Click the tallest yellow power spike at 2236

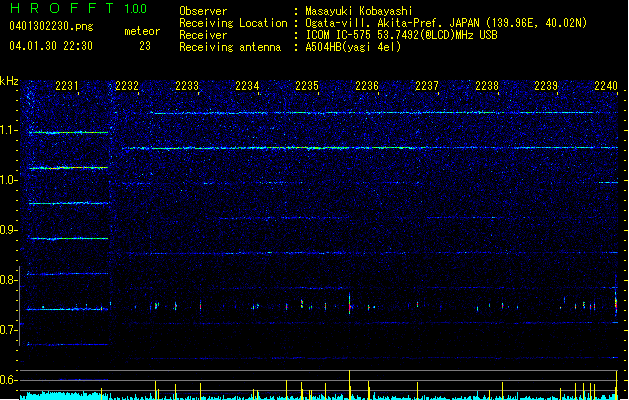point(349,384)
